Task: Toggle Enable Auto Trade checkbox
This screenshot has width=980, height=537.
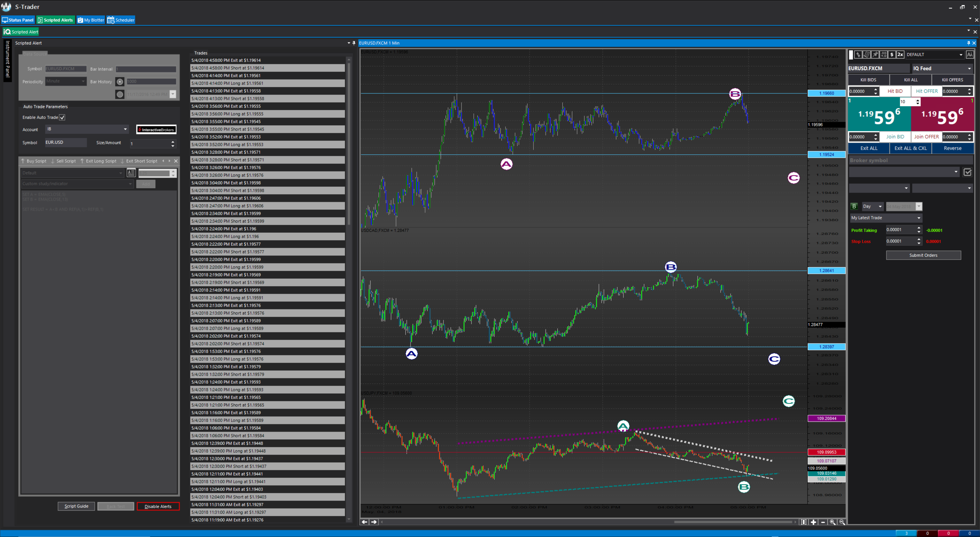Action: [x=62, y=117]
